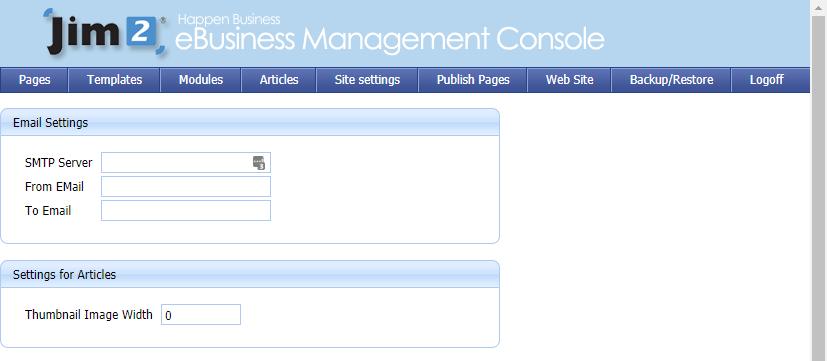Open the Pages menu
The height and width of the screenshot is (361, 827).
[34, 80]
